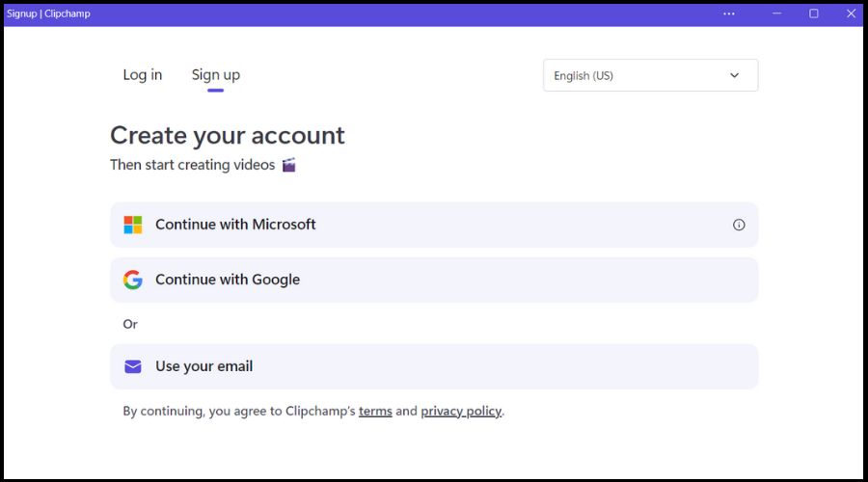Switch to the Log in tab
This screenshot has width=868, height=482.
[143, 75]
